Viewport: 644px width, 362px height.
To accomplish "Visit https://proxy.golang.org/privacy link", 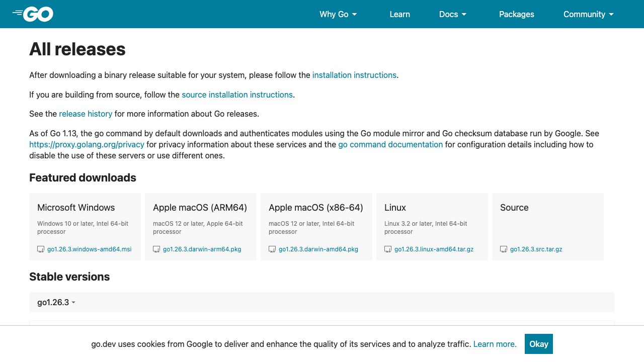I will 87,144.
